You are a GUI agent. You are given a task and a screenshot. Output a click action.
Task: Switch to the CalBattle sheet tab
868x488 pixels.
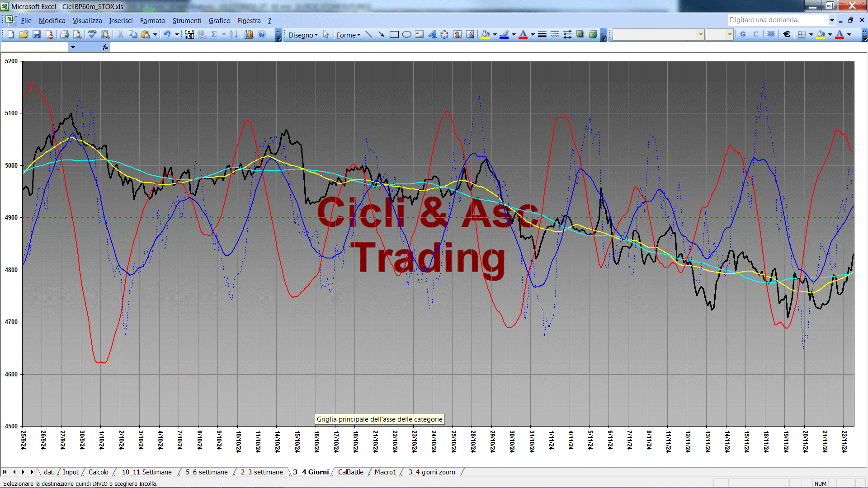[x=350, y=472]
